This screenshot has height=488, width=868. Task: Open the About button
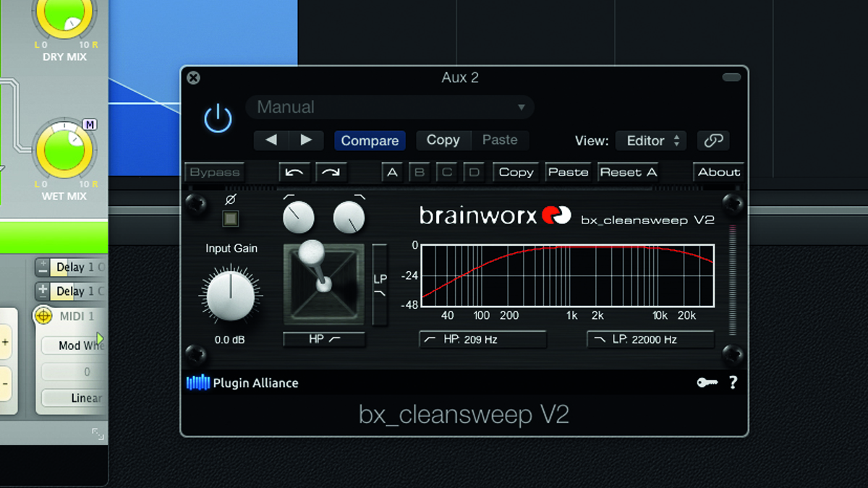(718, 172)
